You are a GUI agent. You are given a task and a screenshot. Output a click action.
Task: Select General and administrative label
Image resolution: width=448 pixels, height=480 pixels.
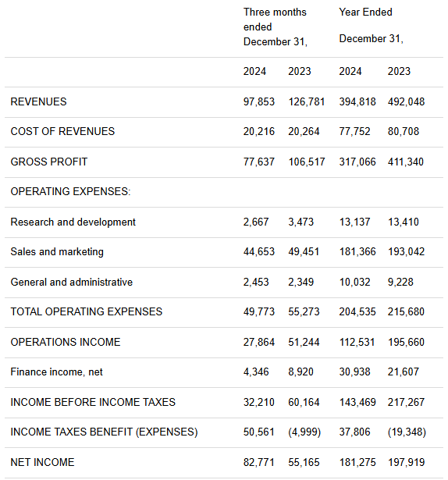point(72,282)
